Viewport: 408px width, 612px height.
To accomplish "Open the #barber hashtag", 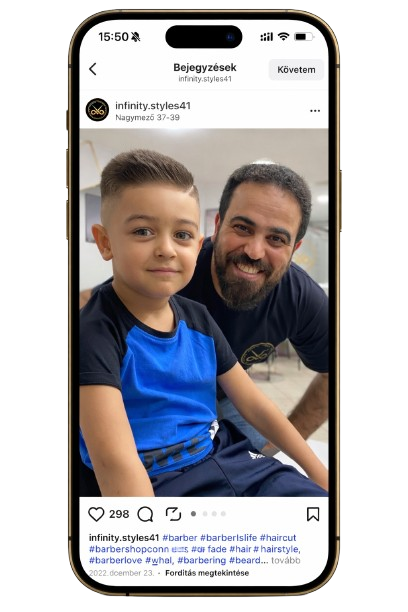I will (x=180, y=537).
